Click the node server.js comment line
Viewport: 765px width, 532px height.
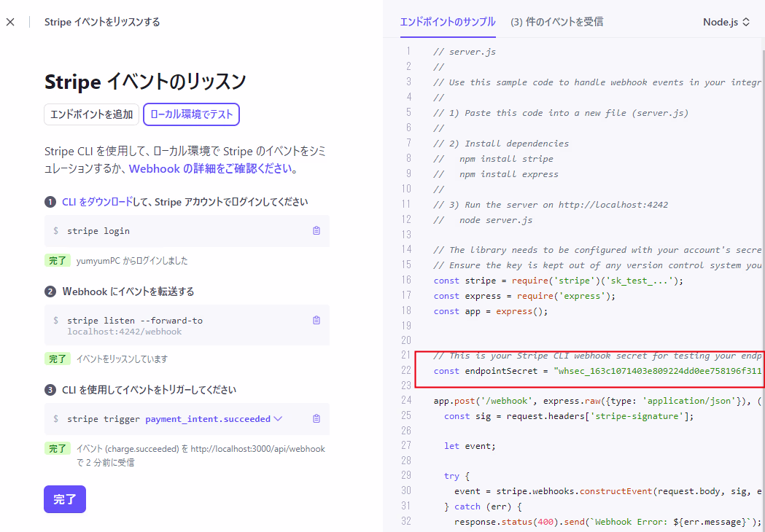483,220
